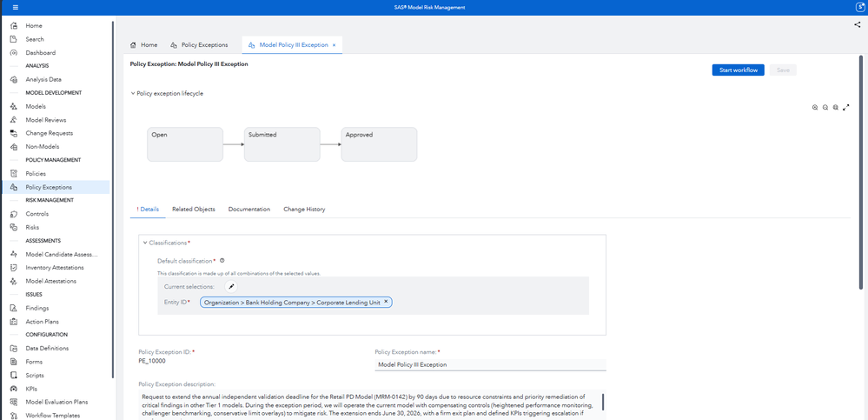The height and width of the screenshot is (420, 868).
Task: Open the hamburger navigation menu icon
Action: (x=15, y=7)
